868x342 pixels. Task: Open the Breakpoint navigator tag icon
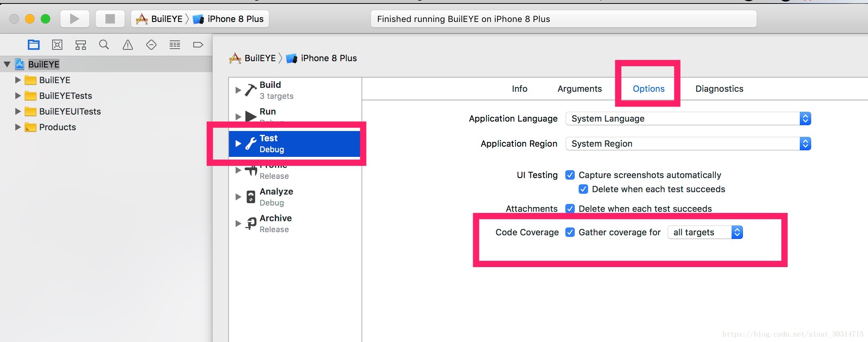coord(198,45)
